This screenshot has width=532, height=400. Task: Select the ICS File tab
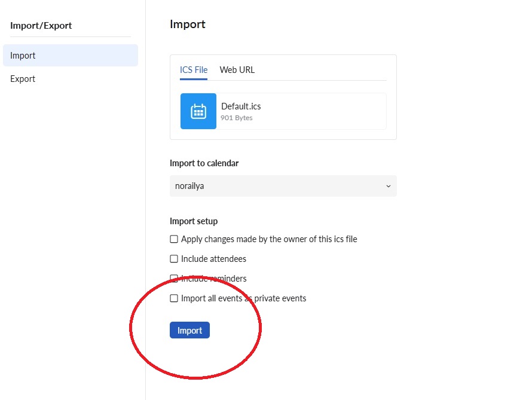194,70
